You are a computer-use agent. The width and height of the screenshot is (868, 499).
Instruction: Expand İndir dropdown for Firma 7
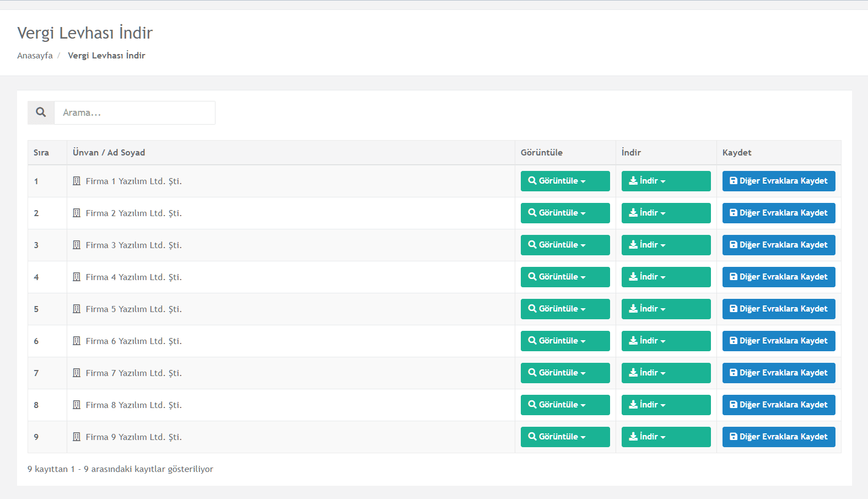(x=666, y=373)
